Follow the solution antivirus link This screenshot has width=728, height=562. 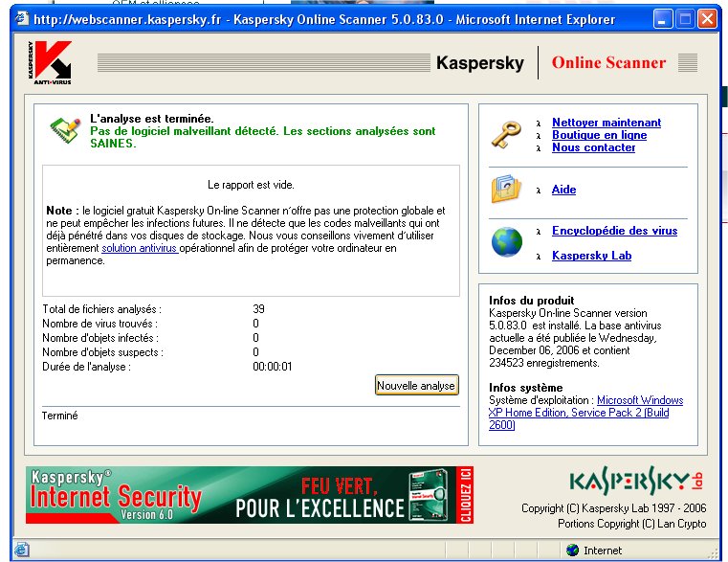[140, 248]
